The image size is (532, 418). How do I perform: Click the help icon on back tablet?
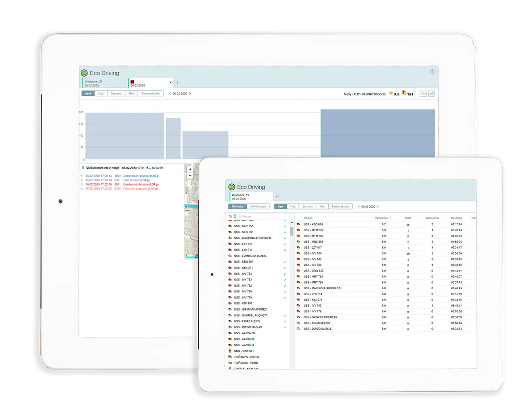click(x=432, y=71)
